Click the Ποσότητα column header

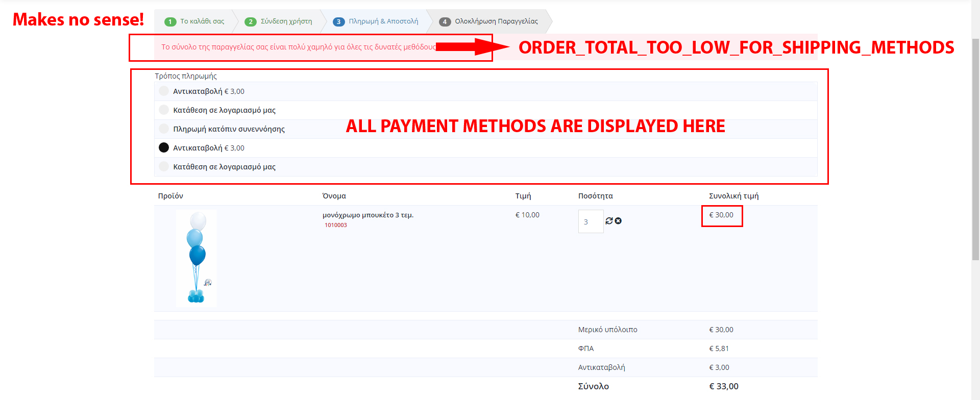[596, 196]
